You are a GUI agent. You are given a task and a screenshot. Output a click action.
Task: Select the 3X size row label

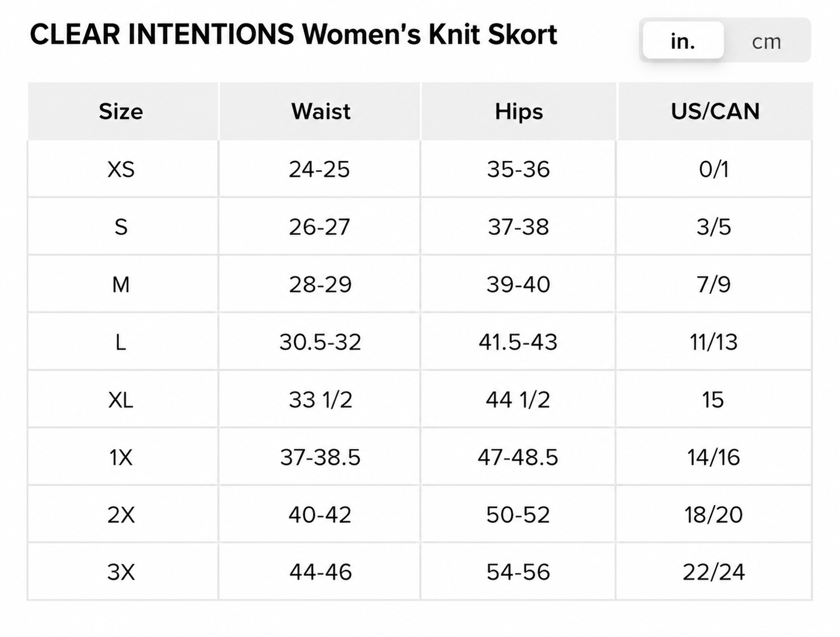(121, 572)
